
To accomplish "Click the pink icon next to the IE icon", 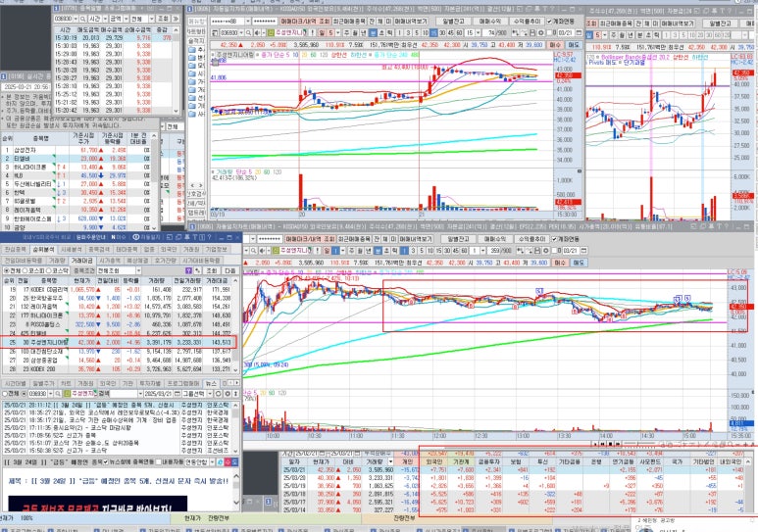I will coord(227,461).
